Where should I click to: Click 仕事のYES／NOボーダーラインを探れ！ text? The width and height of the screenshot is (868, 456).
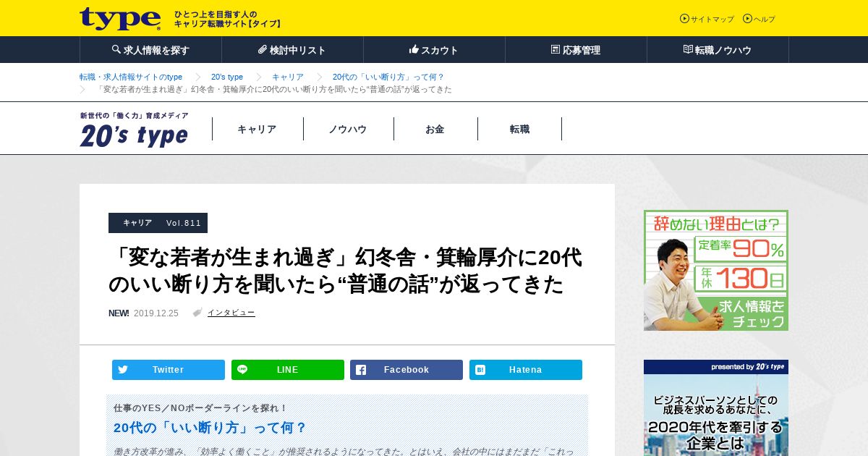click(x=200, y=408)
